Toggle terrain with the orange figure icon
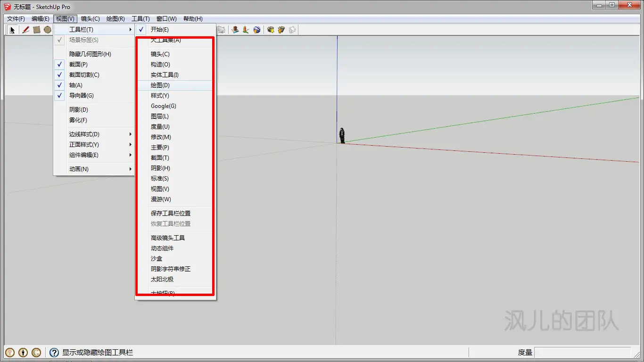Viewport: 644px width, 362px height. coord(246,30)
